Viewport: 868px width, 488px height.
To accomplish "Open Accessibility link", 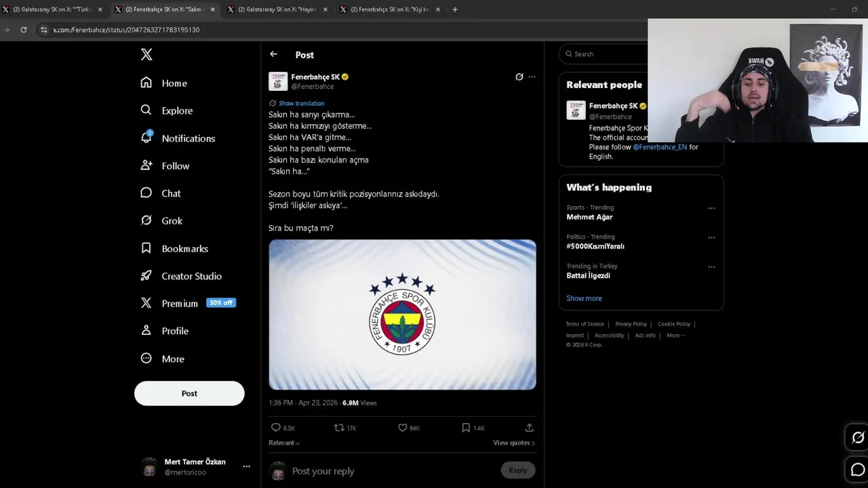I will 609,335.
